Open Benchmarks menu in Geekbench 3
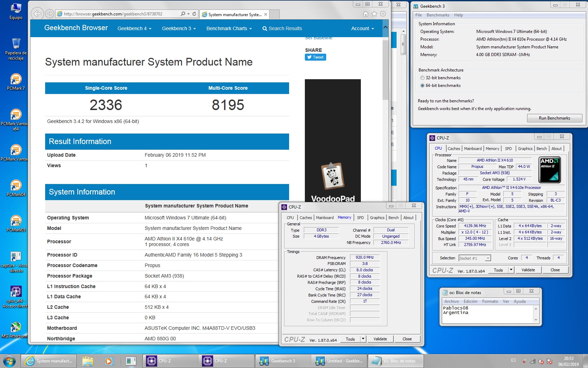This screenshot has height=368, width=588. click(438, 15)
